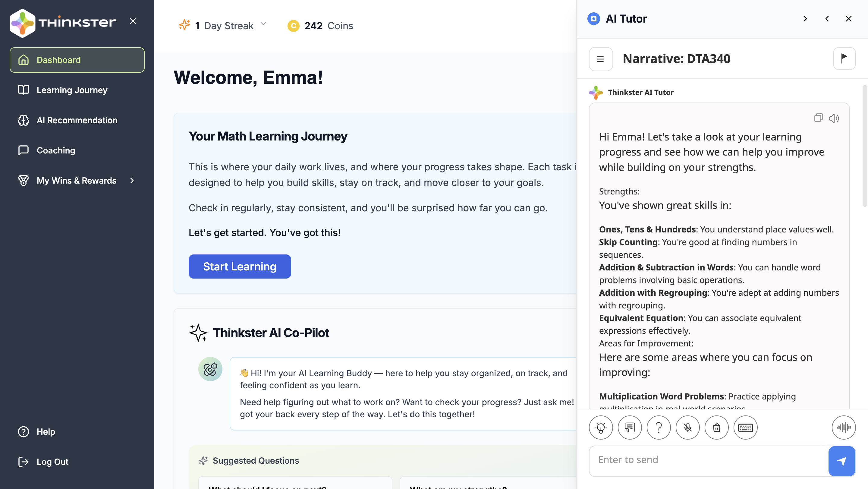Image resolution: width=868 pixels, height=489 pixels.
Task: Go to the Coaching section
Action: click(x=55, y=150)
